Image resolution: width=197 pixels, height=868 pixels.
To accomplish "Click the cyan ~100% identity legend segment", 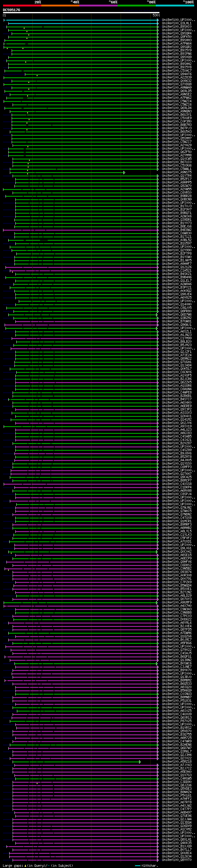I will tap(175, 6).
